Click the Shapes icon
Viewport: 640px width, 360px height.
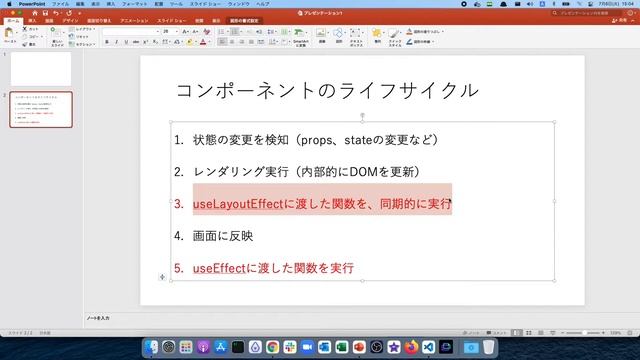tap(338, 33)
